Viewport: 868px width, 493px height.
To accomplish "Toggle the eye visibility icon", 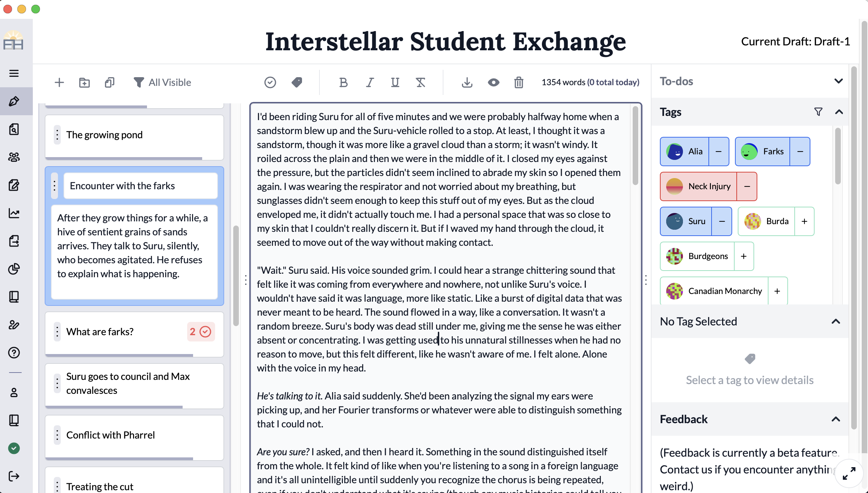I will [x=493, y=82].
